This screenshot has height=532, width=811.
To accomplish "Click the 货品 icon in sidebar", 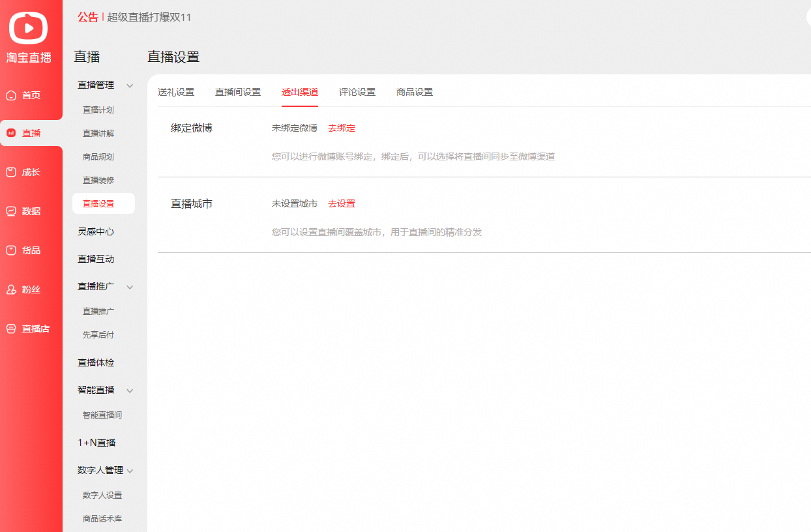I will click(x=11, y=250).
